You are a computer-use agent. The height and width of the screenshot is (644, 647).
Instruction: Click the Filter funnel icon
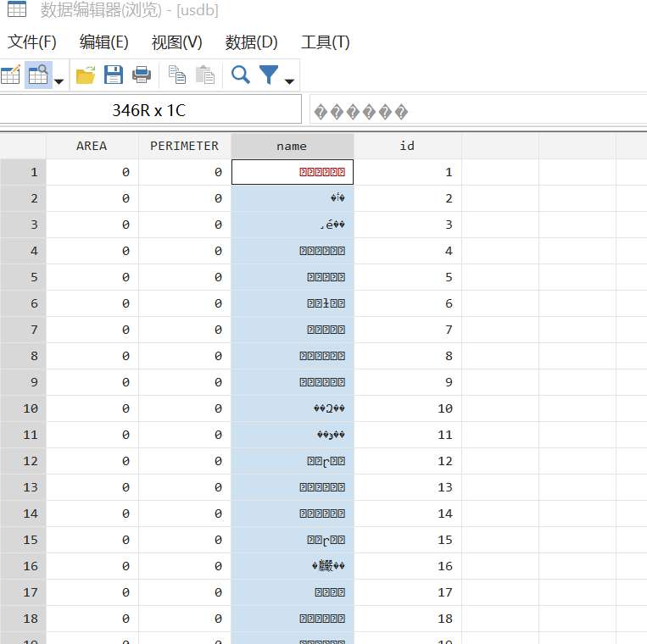click(269, 75)
